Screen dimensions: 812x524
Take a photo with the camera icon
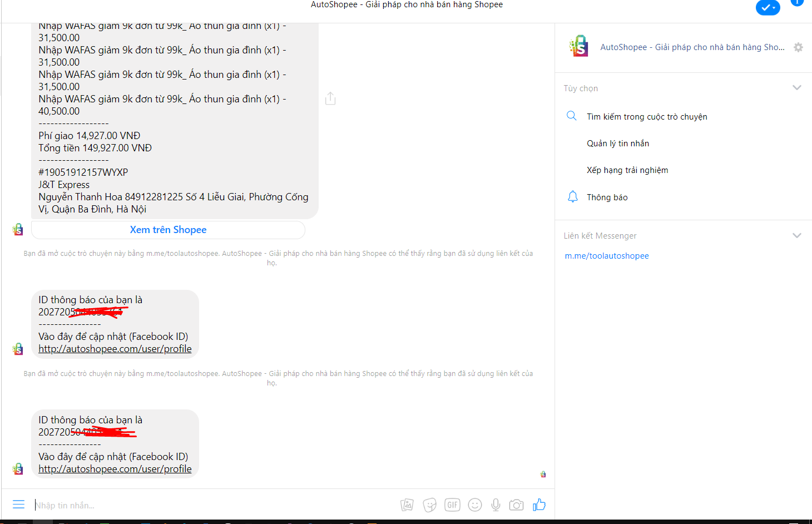[x=516, y=505]
